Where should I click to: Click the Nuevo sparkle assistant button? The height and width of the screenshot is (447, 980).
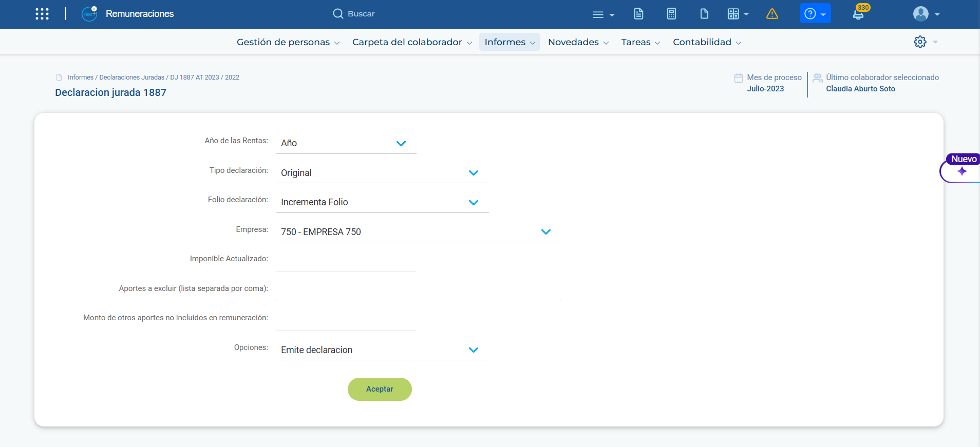pos(962,171)
